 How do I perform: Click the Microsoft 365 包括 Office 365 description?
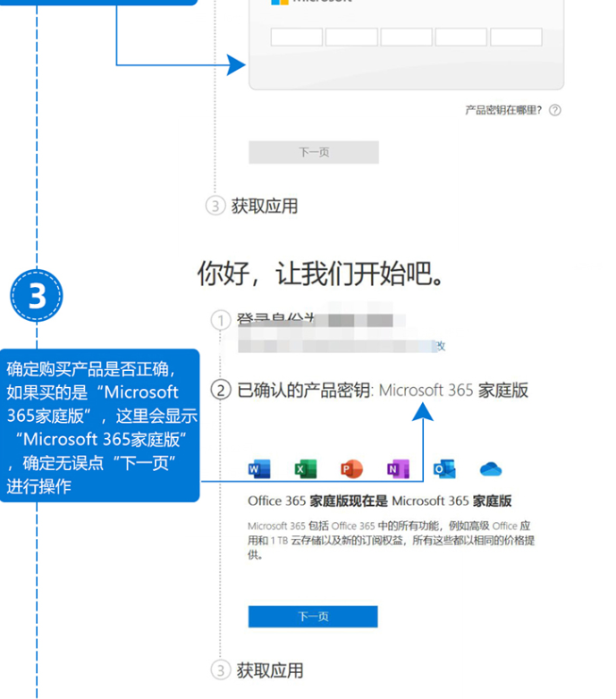pos(391,540)
